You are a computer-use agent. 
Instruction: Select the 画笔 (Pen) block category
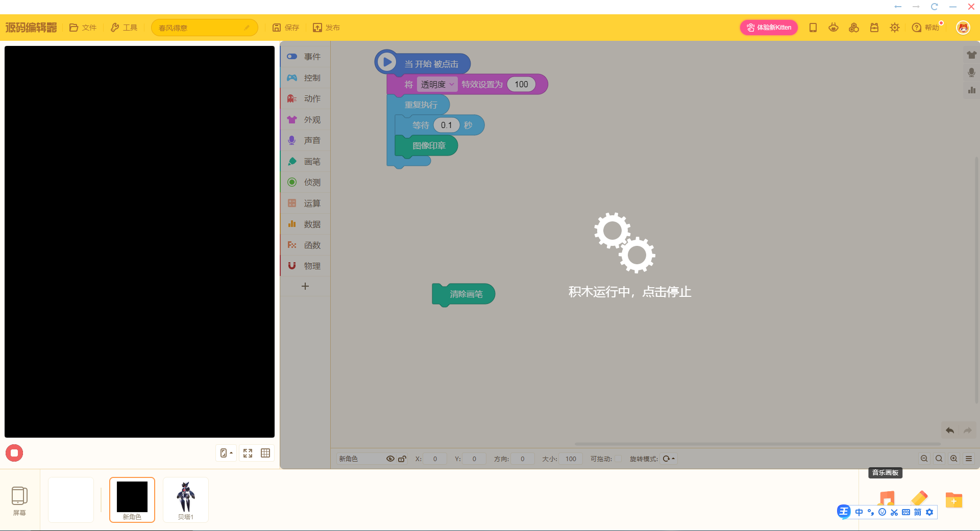[x=305, y=161]
